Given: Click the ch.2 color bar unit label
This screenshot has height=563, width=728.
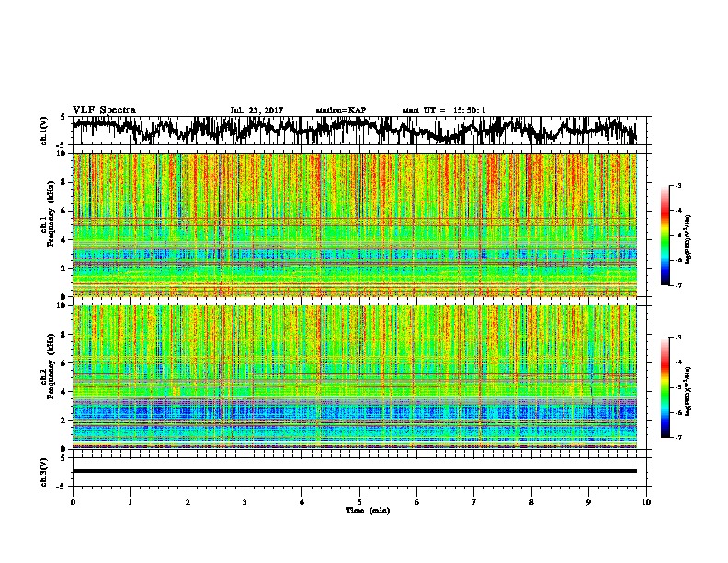Looking at the screenshot, I should tap(688, 391).
